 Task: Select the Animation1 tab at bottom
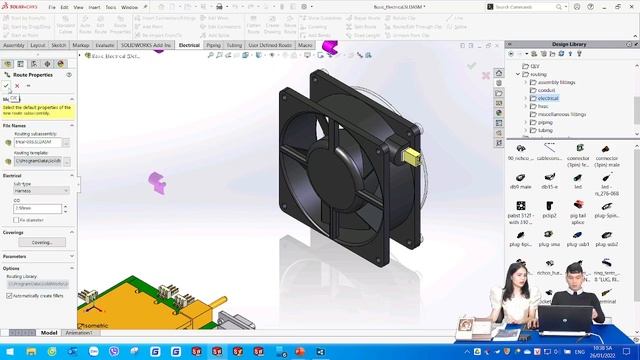point(79,333)
